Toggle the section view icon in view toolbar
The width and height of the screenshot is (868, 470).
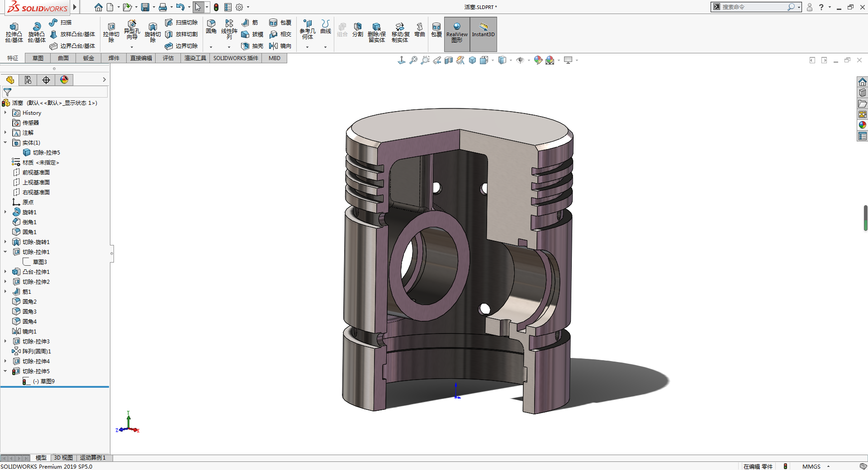tap(449, 60)
